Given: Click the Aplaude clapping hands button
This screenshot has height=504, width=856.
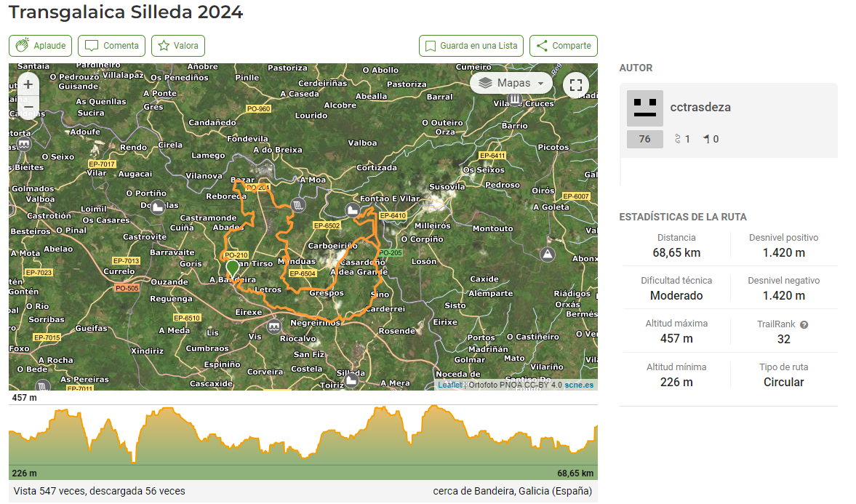Looking at the screenshot, I should (x=41, y=46).
